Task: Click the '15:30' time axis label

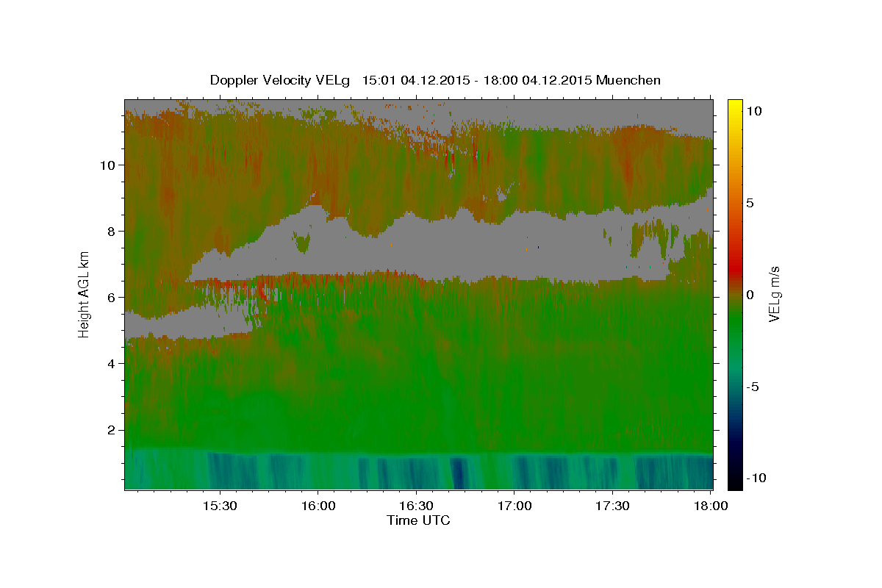Action: click(x=220, y=506)
